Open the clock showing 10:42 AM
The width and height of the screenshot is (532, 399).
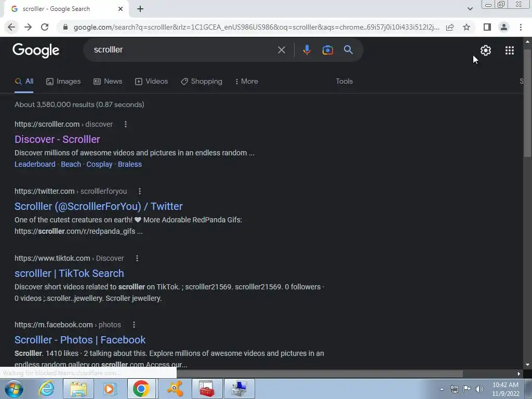506,389
